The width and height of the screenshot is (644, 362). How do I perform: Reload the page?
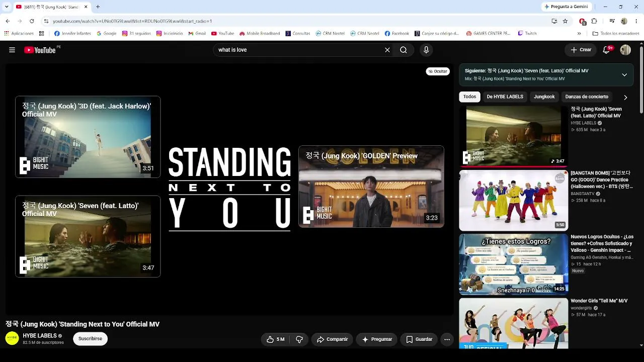click(32, 21)
